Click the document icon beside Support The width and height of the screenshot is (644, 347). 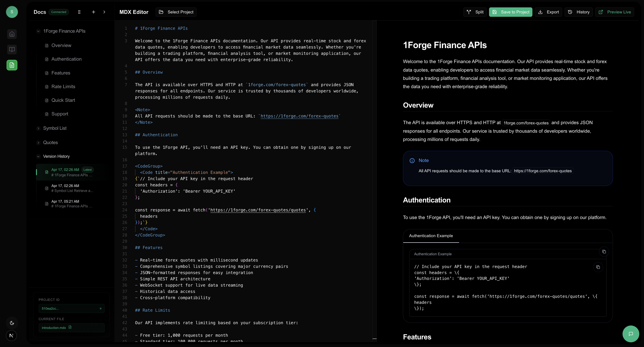[x=47, y=114]
